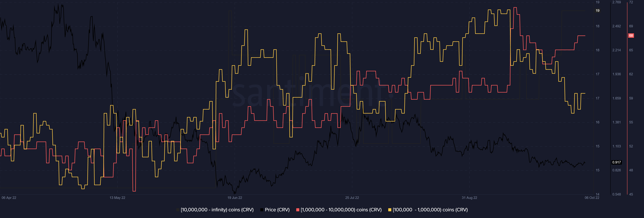Toggle the [100,000 - 1,000,000) coins series label
This screenshot has height=218, width=644.
click(430, 210)
